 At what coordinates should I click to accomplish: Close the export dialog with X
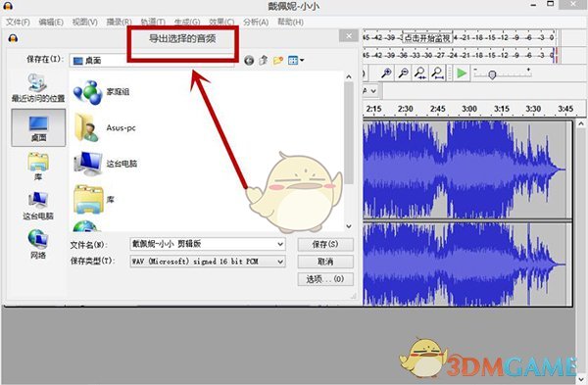click(x=348, y=36)
